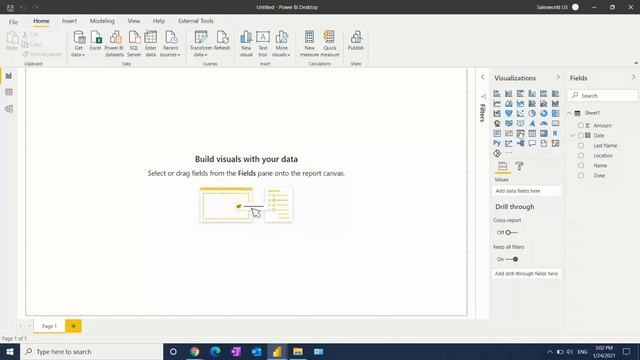
Task: Switch to the Modeling ribbon tab
Action: pos(102,21)
